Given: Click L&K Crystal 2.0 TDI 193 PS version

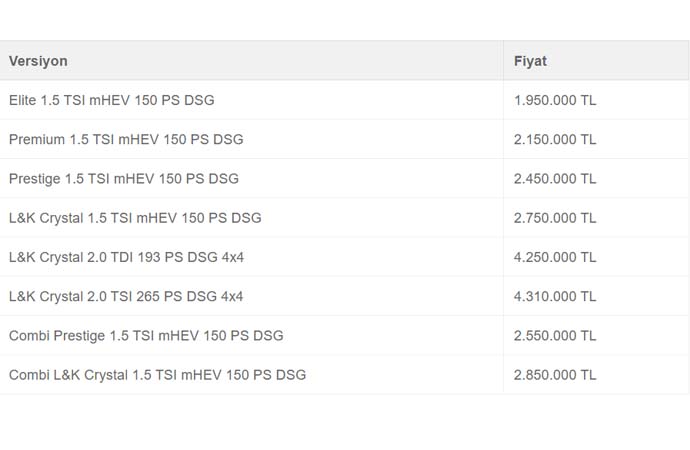Looking at the screenshot, I should [126, 257].
